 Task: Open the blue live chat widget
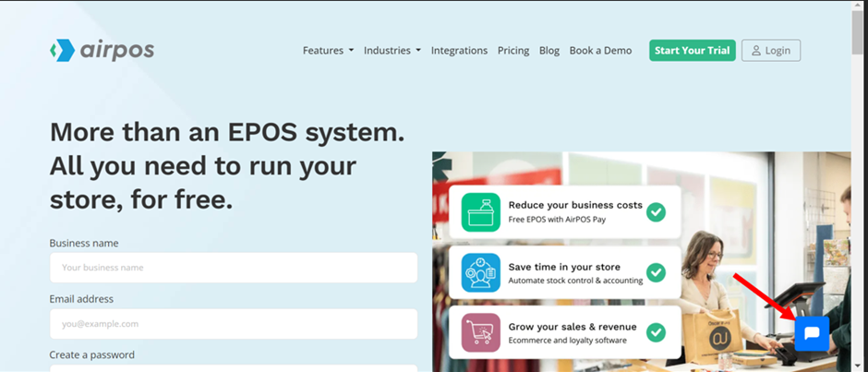(x=812, y=333)
